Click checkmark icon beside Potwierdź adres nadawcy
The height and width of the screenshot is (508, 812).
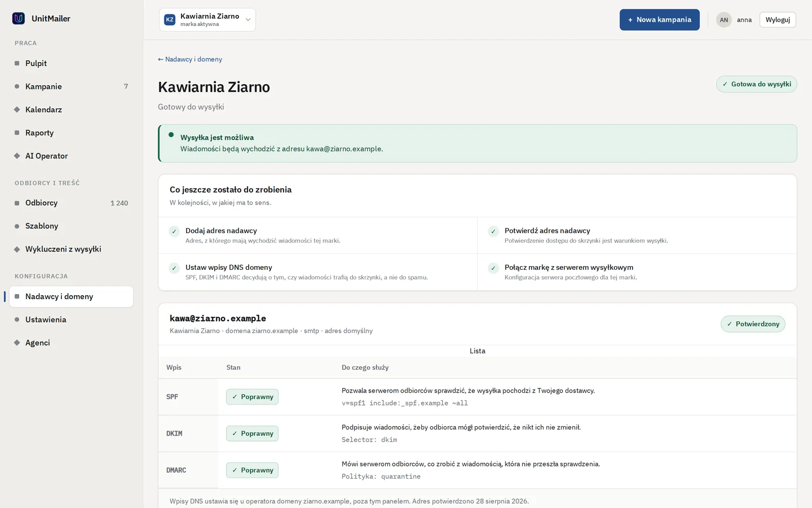pos(493,232)
